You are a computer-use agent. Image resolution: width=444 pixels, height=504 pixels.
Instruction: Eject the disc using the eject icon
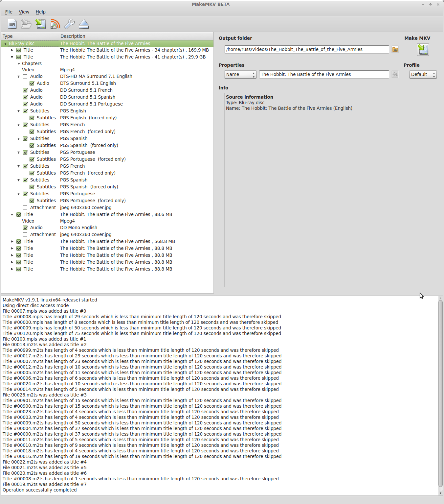pos(84,24)
